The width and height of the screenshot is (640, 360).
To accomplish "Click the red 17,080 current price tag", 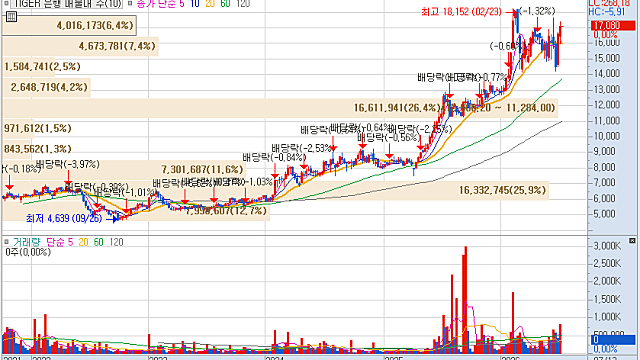I will pos(613,26).
